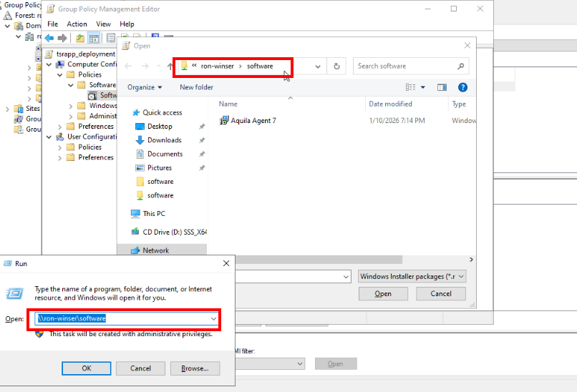The height and width of the screenshot is (392, 577).
Task: Open the Action menu
Action: pyautogui.click(x=77, y=24)
